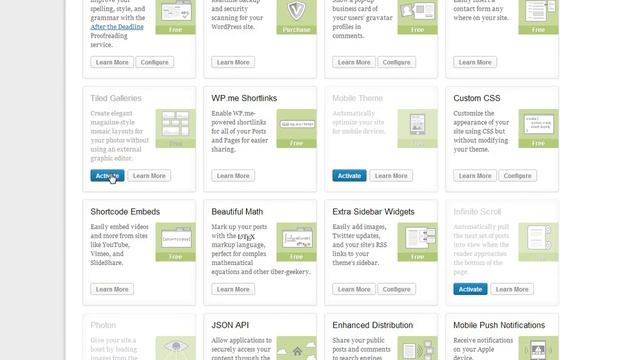
Task: Open Learn More for Tiled Galleries
Action: 149,176
